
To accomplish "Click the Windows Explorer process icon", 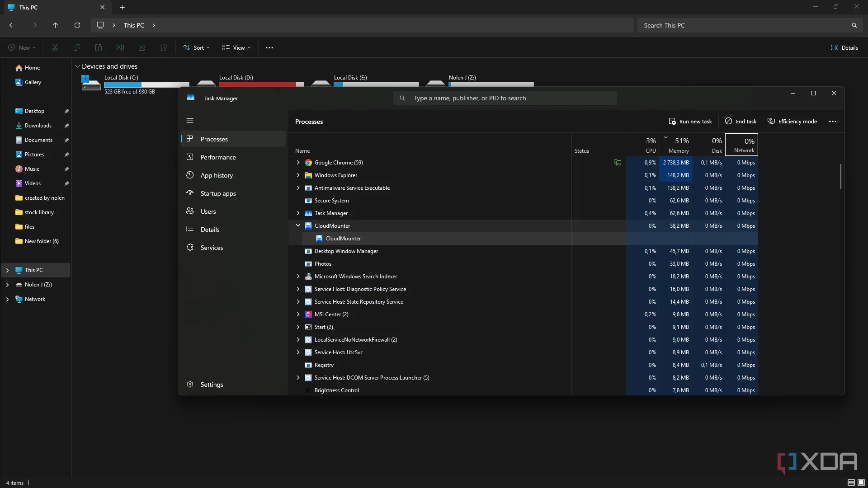I will tap(308, 175).
